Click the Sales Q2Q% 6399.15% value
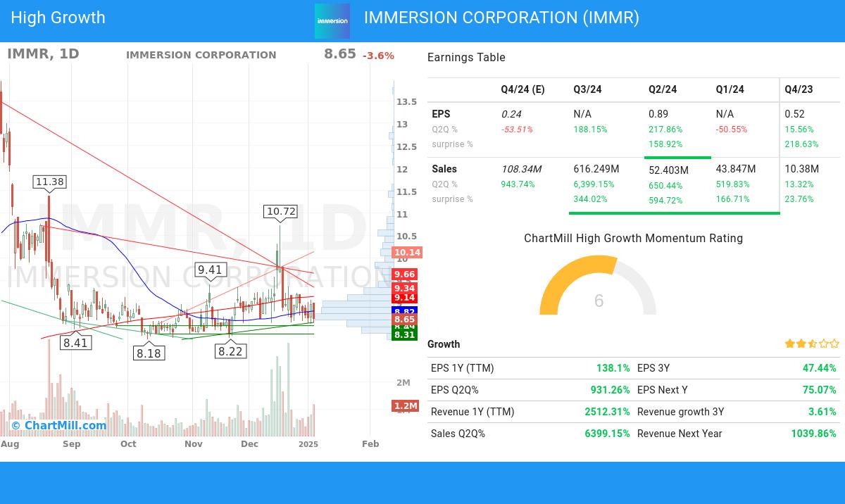 [x=607, y=434]
